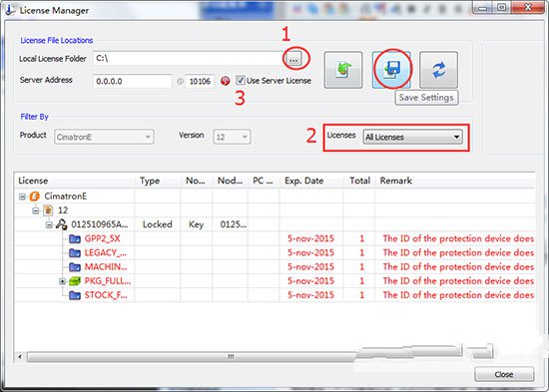Viewport: 549px width, 392px height.
Task: Click the server port field showing 10106
Action: tap(200, 81)
